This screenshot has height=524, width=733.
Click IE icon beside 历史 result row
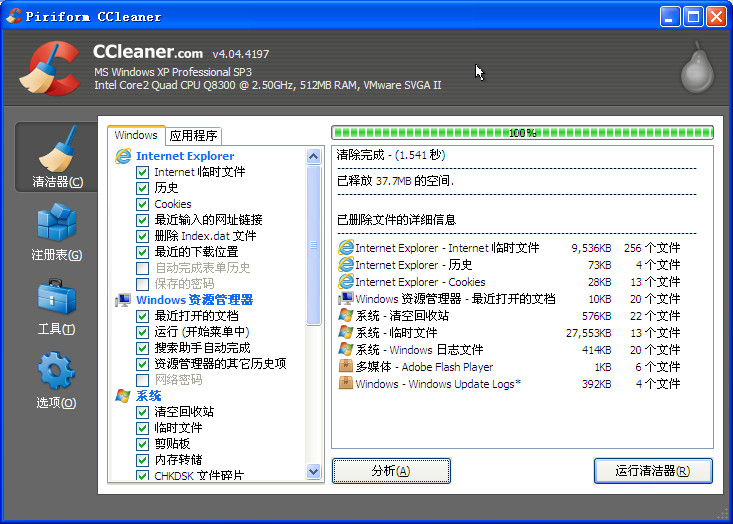[x=346, y=265]
